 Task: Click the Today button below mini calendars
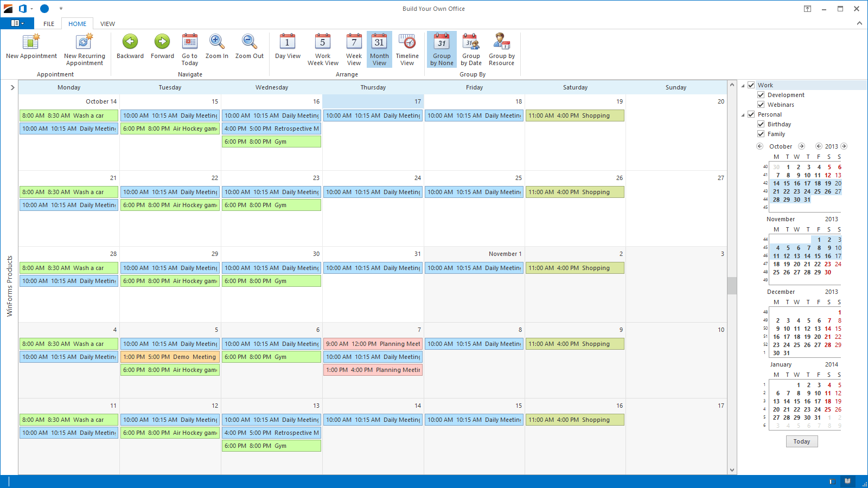[x=802, y=441]
